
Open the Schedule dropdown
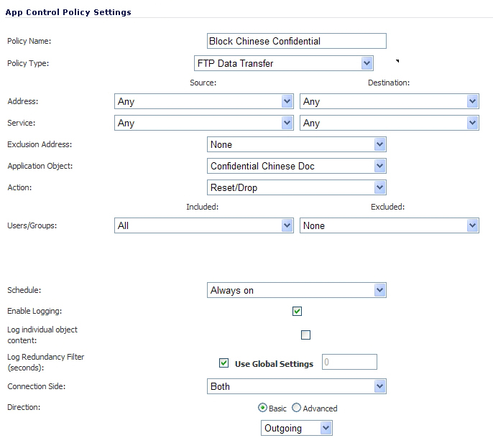(x=297, y=290)
